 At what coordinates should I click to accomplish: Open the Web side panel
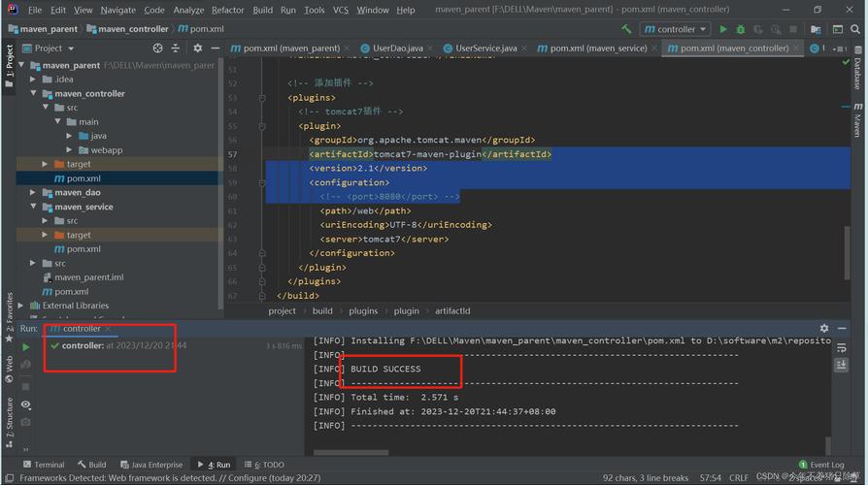pyautogui.click(x=9, y=370)
